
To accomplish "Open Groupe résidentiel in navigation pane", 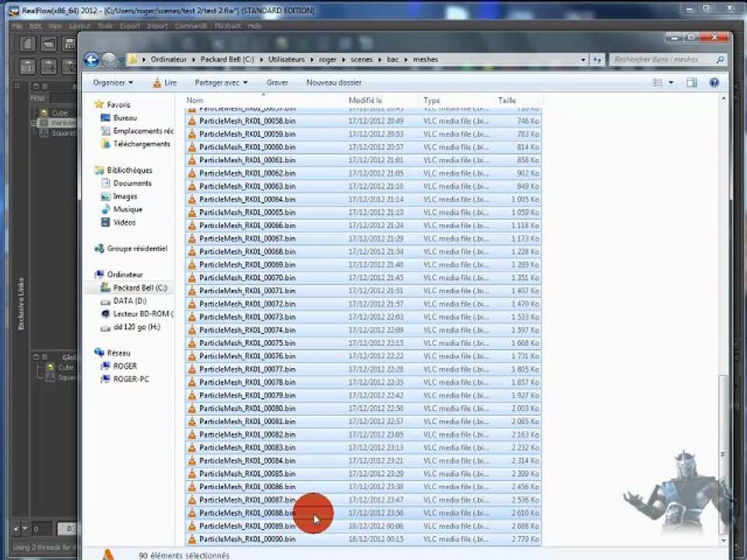I will point(137,249).
